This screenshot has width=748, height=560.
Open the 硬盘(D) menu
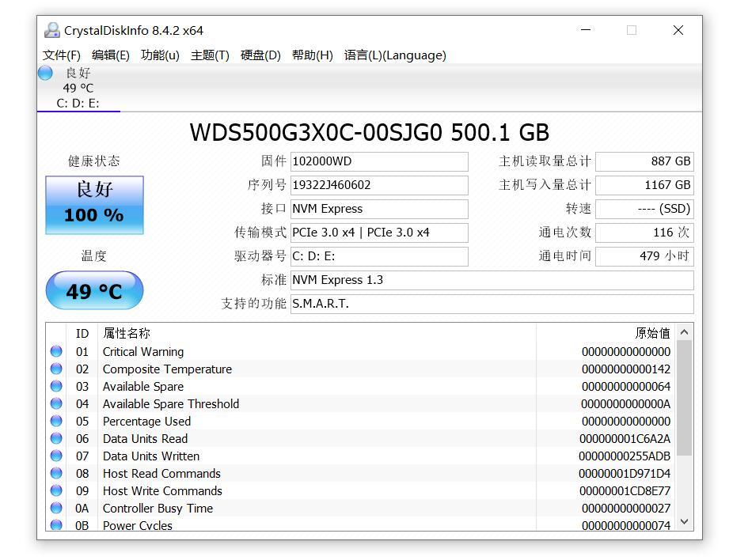(x=260, y=55)
